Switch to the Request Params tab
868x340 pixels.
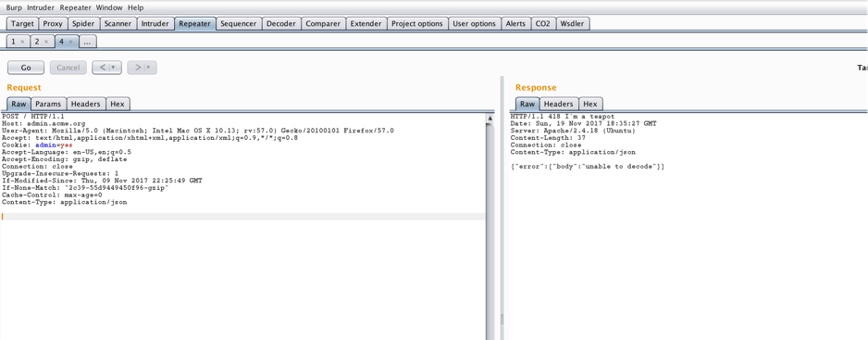(x=48, y=104)
